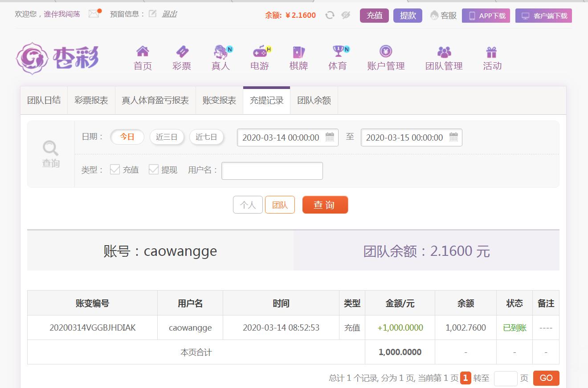Click the 已到账 status cell
This screenshot has width=588, height=388.
coord(514,328)
